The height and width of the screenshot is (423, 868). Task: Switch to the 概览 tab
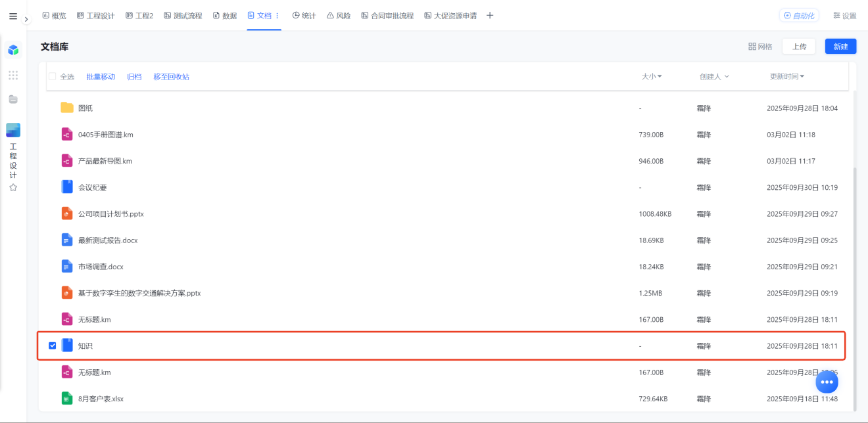tap(54, 16)
